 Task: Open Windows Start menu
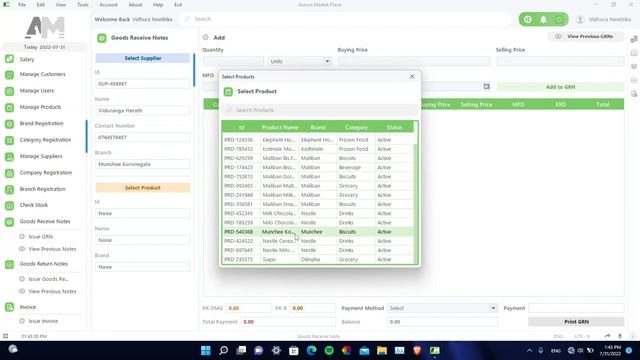[x=206, y=350]
